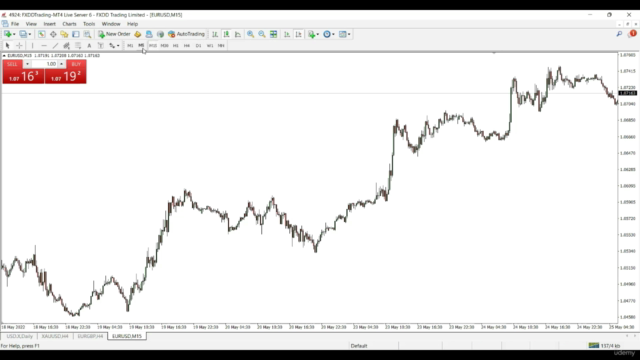Viewport: 640px width, 360px height.
Task: Click the globe icon before AutoTrading
Action: (x=160, y=34)
